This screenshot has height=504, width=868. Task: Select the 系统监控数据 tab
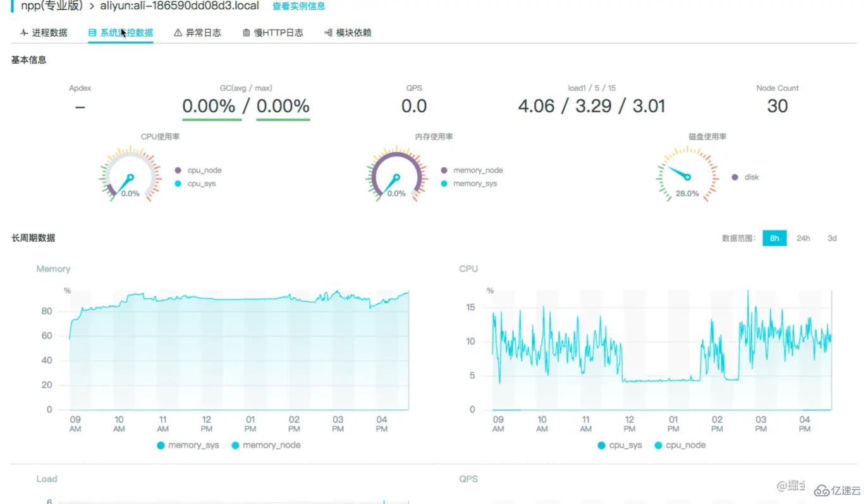tap(121, 33)
